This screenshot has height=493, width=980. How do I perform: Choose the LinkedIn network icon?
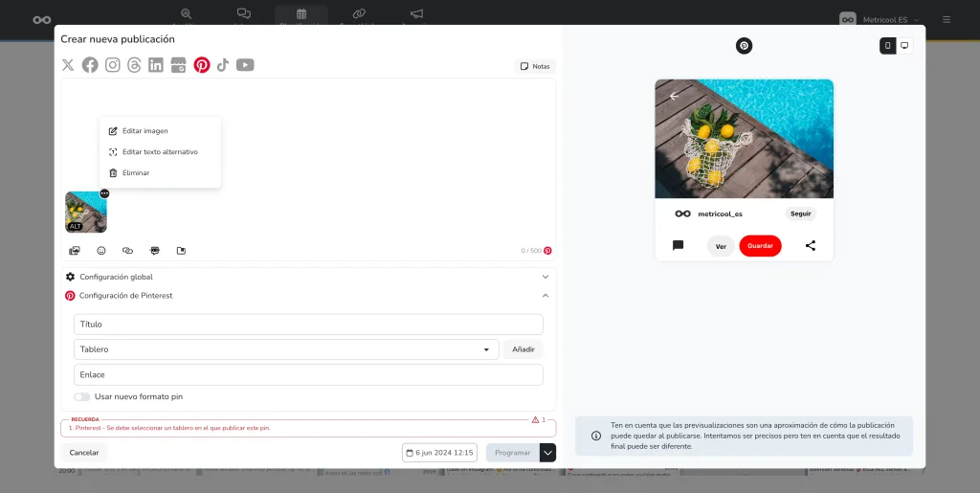pyautogui.click(x=155, y=65)
